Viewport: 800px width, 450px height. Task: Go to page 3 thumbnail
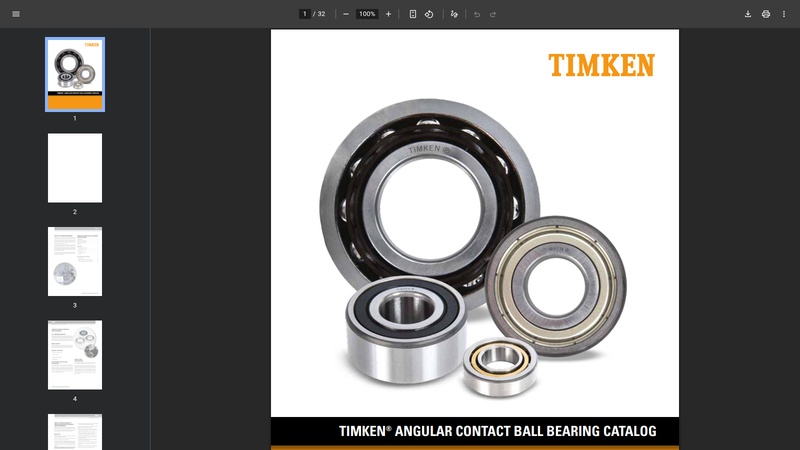pos(75,261)
